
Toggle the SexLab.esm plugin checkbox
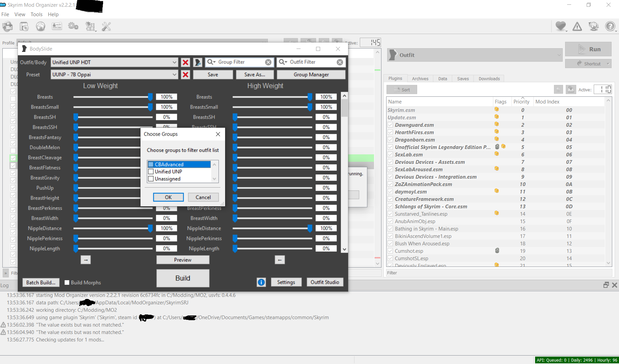point(390,154)
